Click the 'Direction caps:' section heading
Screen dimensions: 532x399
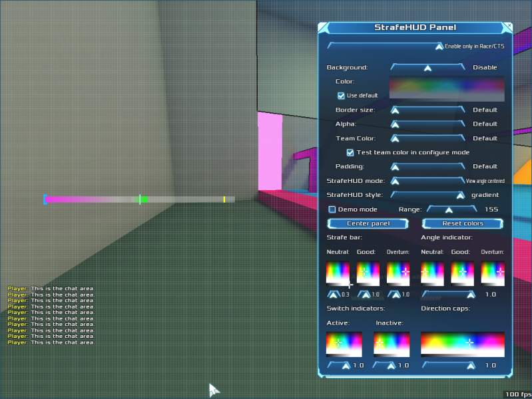445,308
